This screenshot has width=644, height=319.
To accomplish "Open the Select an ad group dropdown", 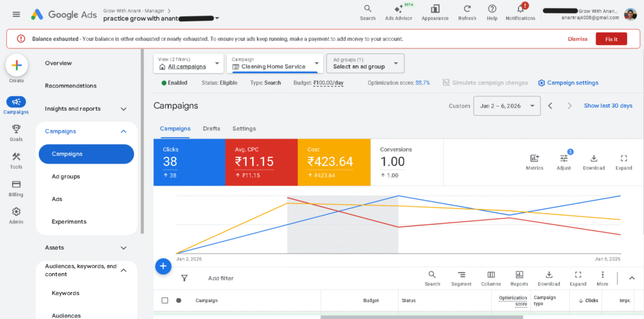I will pyautogui.click(x=365, y=64).
